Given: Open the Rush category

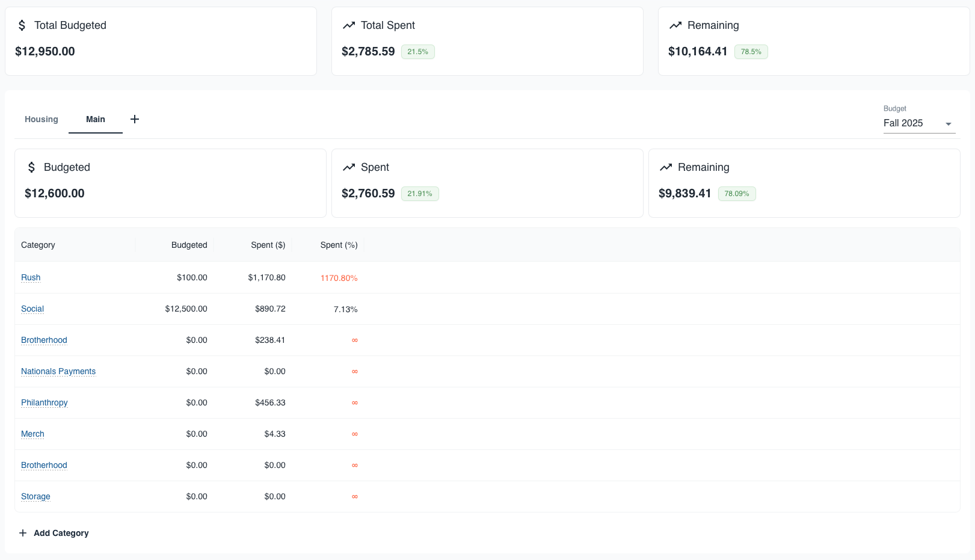Looking at the screenshot, I should [31, 277].
